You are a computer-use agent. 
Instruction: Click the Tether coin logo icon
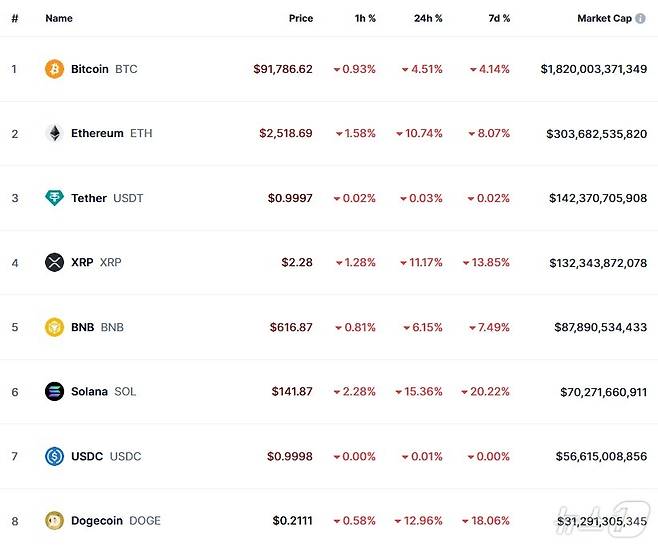point(54,198)
